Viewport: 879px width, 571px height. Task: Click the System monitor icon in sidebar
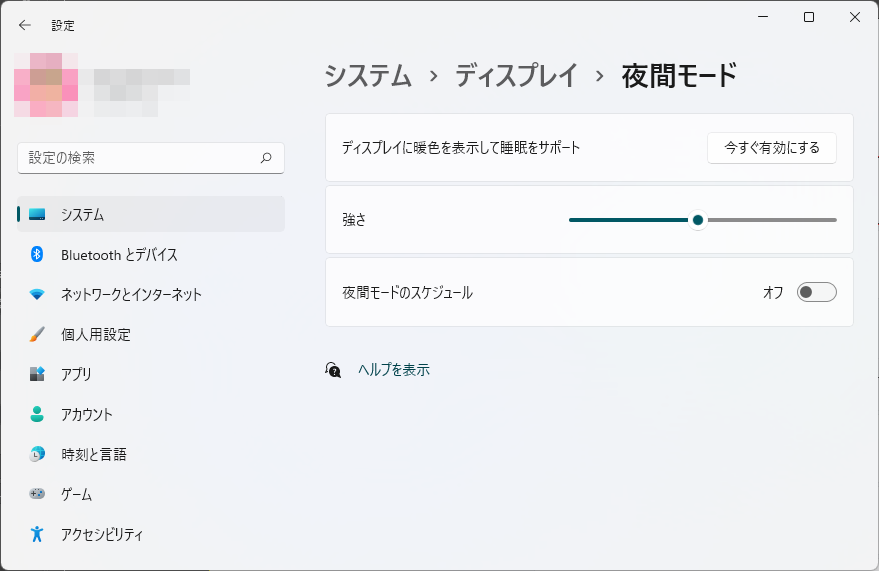(x=37, y=214)
